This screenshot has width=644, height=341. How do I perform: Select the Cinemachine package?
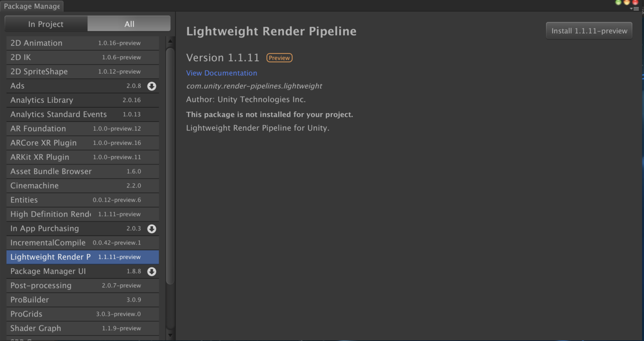[83, 186]
